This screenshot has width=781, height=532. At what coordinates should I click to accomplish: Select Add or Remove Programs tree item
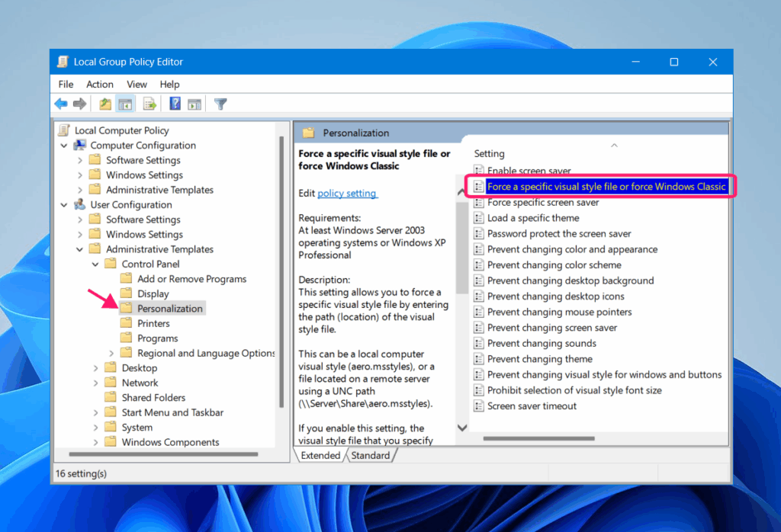[191, 279]
